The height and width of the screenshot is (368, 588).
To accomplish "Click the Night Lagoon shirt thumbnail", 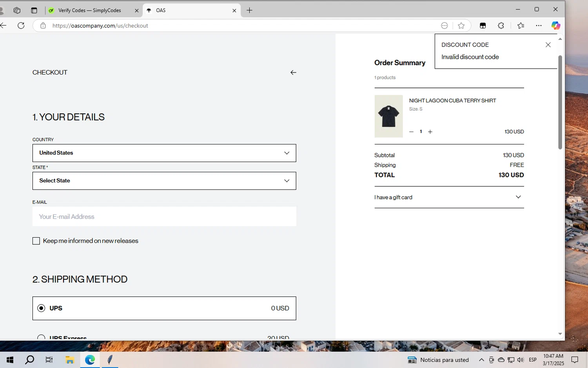I will pyautogui.click(x=388, y=116).
